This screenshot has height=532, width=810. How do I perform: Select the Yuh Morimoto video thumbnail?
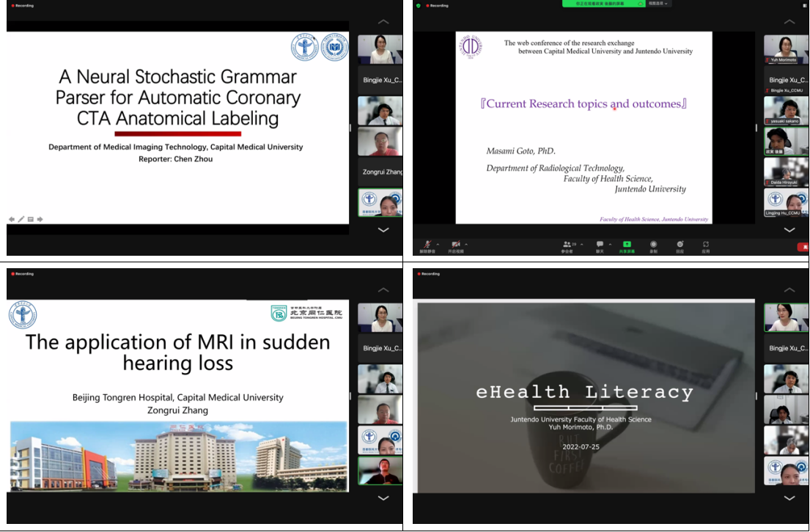pos(786,49)
